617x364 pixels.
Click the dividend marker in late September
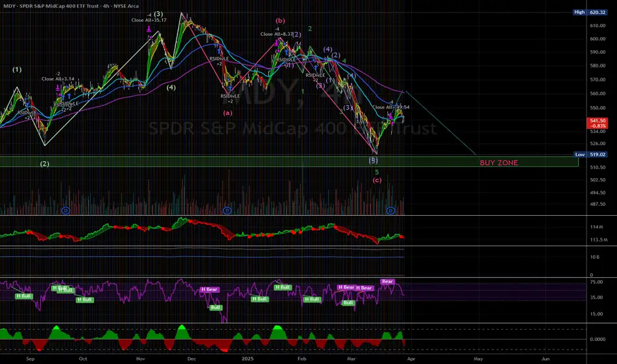(66, 210)
